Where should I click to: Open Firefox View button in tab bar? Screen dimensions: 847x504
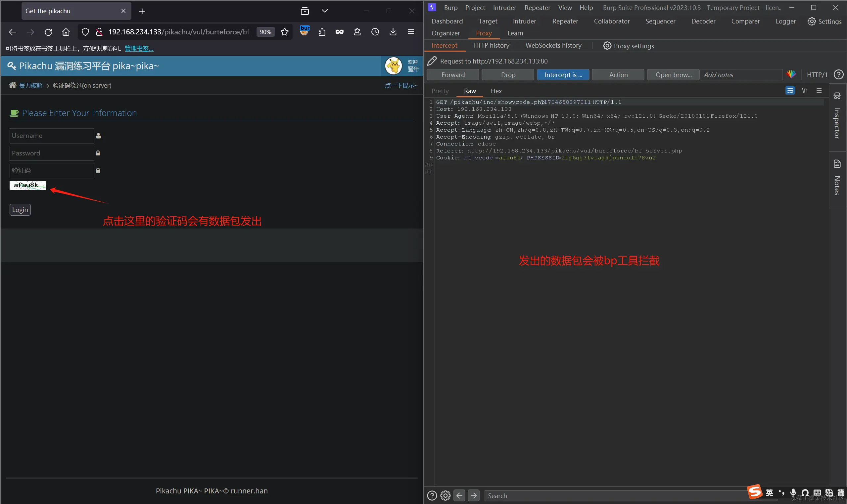pos(305,11)
